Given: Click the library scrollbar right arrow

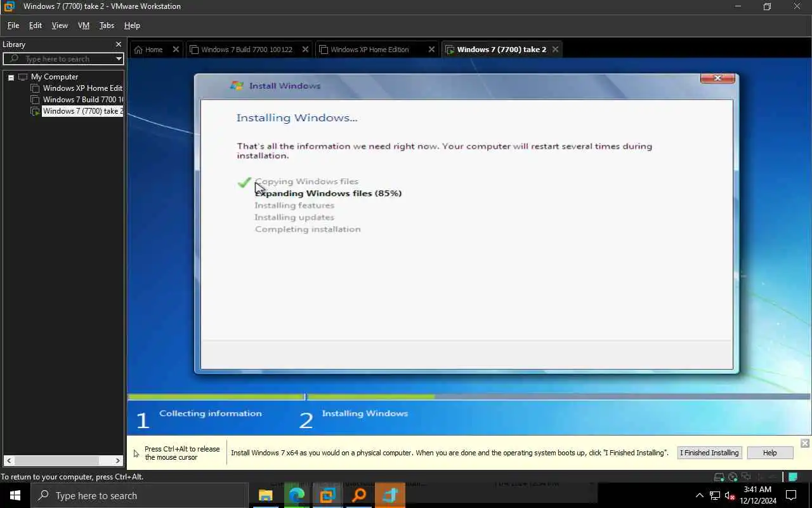Looking at the screenshot, I should click(118, 460).
